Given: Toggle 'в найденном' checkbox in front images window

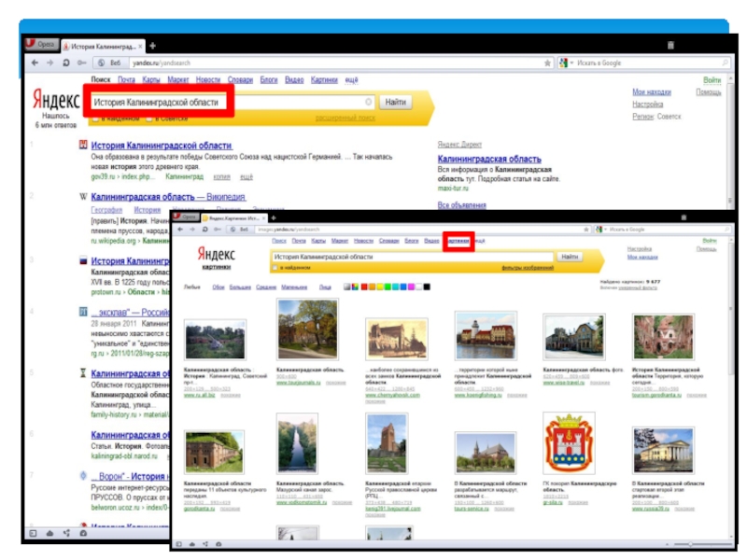Looking at the screenshot, I should click(x=275, y=268).
